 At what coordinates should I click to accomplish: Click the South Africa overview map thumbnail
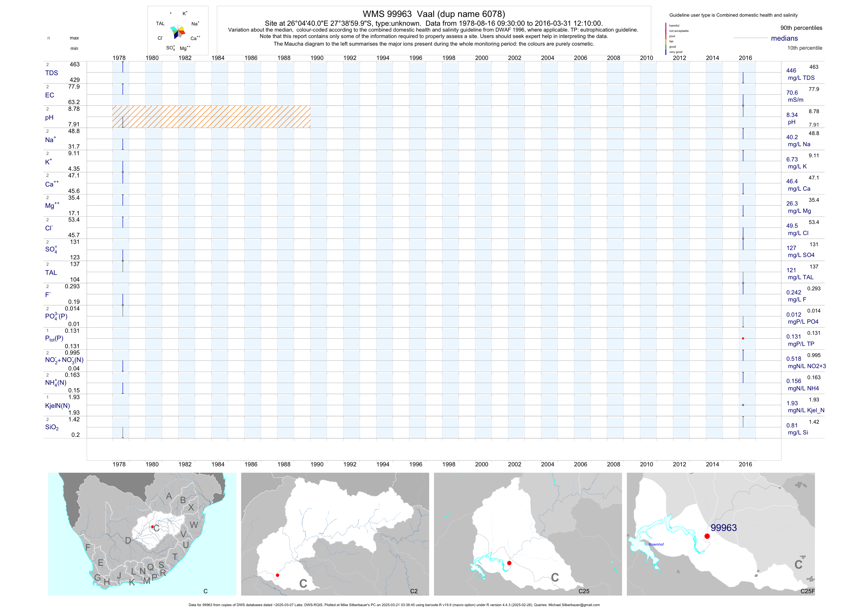click(x=142, y=534)
